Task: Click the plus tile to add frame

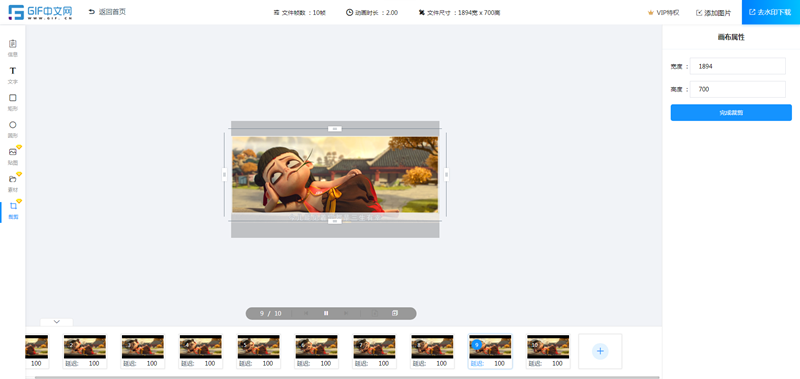Action: tap(600, 351)
